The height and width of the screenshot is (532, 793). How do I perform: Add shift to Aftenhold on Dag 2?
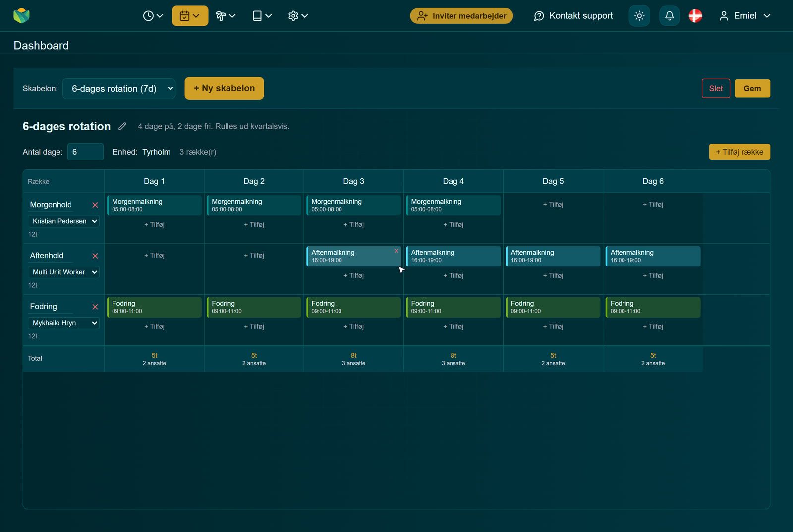point(254,256)
